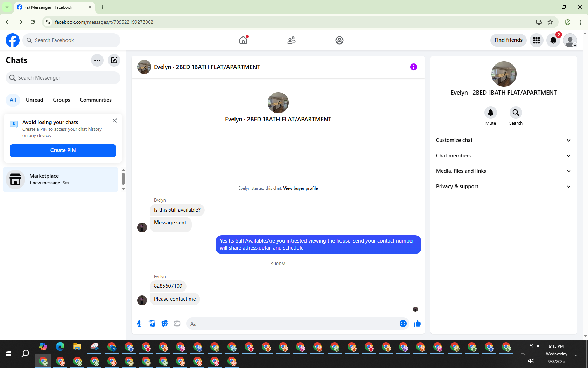Viewport: 588px width, 368px height.
Task: Launch File Explorer from the taskbar
Action: [77, 347]
